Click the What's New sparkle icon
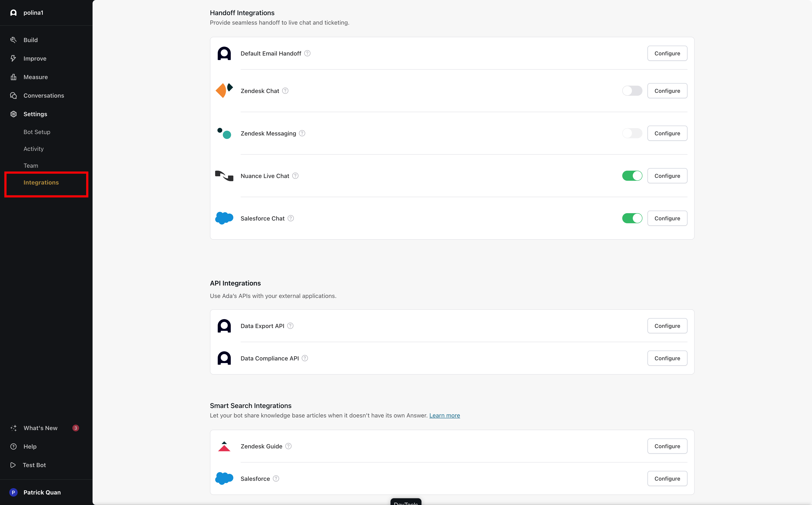The height and width of the screenshot is (505, 812). 13,428
